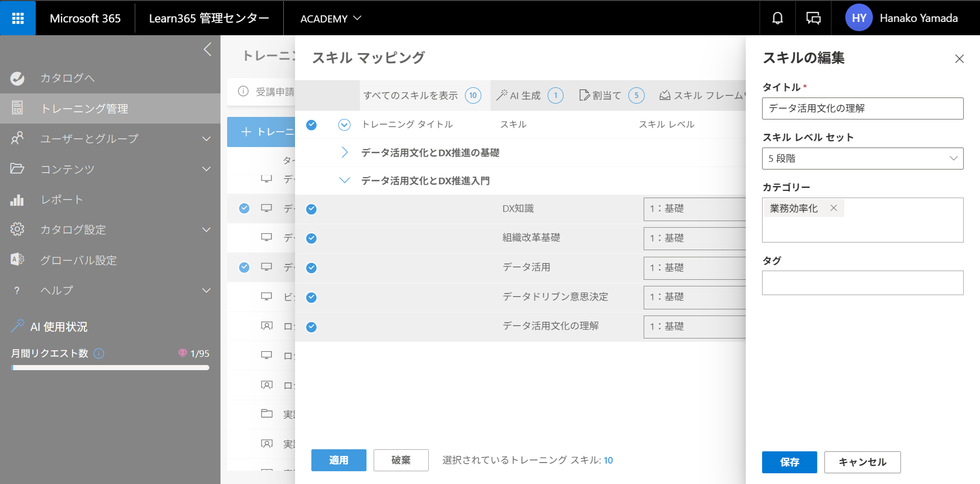Open the HY user avatar menu
Viewport: 980px width, 484px height.
click(859, 18)
